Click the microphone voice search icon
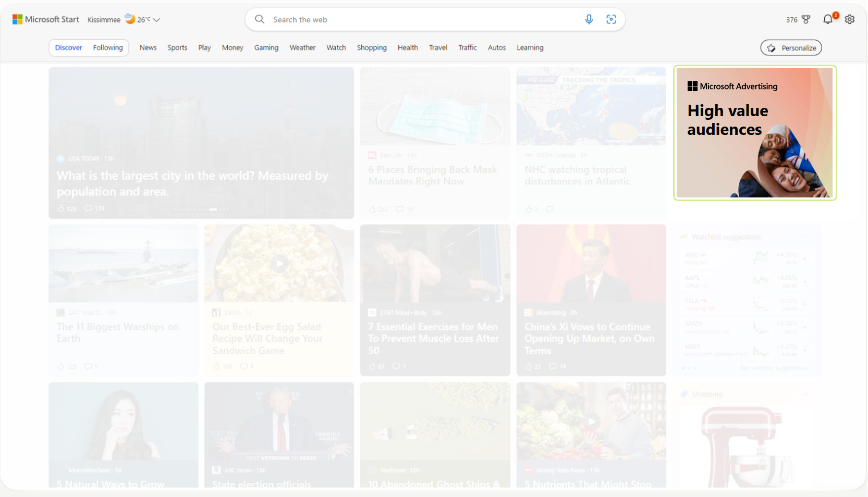The height and width of the screenshot is (497, 868). pos(589,19)
